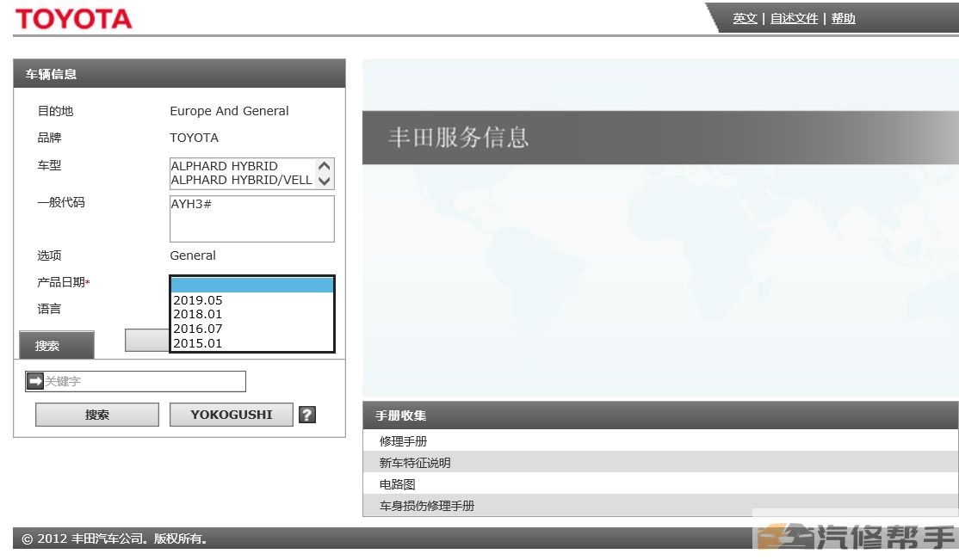Select ALPHARD HYBRID/VELL model option
The height and width of the screenshot is (560, 959).
pyautogui.click(x=242, y=181)
